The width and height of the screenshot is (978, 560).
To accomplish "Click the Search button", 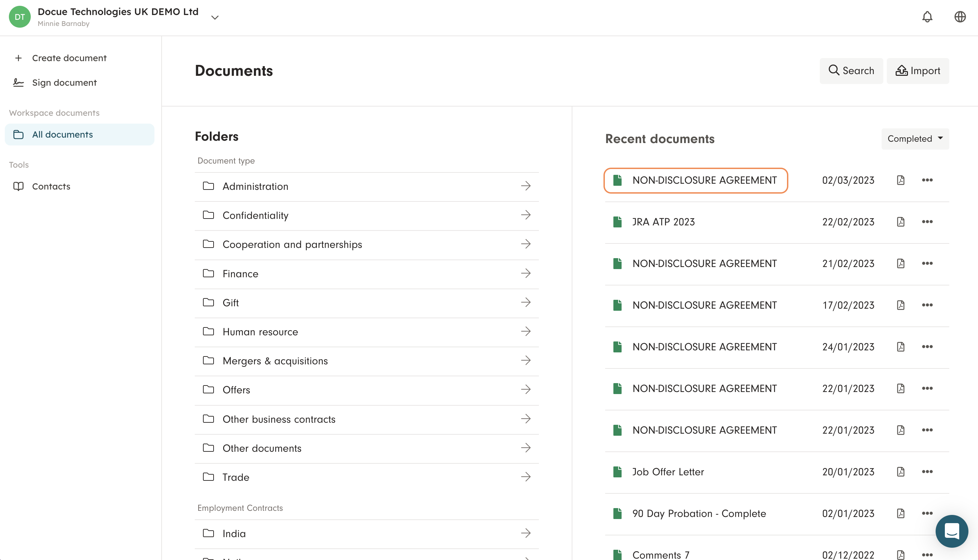I will point(851,71).
